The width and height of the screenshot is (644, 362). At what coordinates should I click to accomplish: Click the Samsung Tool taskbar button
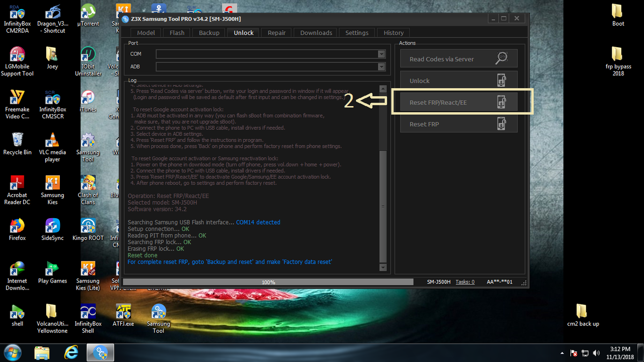tap(101, 353)
